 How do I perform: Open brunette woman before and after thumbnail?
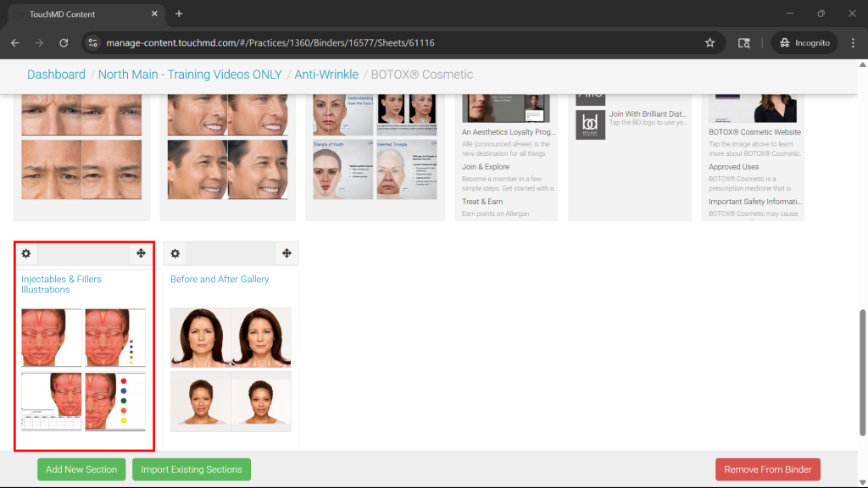[231, 337]
